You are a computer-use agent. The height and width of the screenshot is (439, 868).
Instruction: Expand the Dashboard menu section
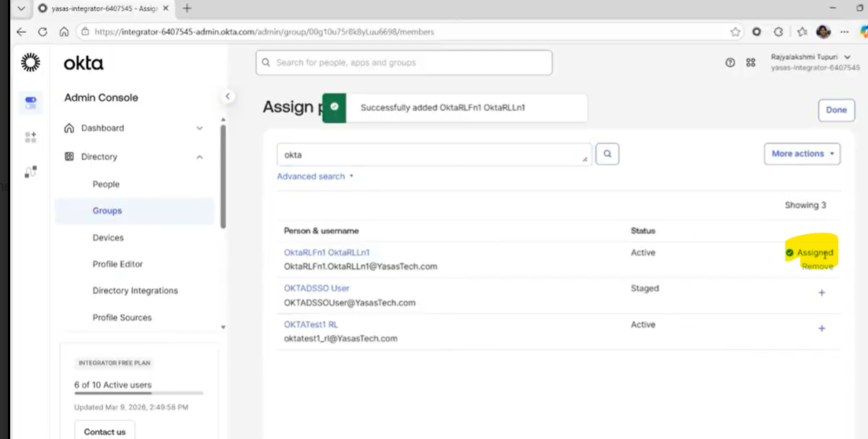click(x=199, y=128)
